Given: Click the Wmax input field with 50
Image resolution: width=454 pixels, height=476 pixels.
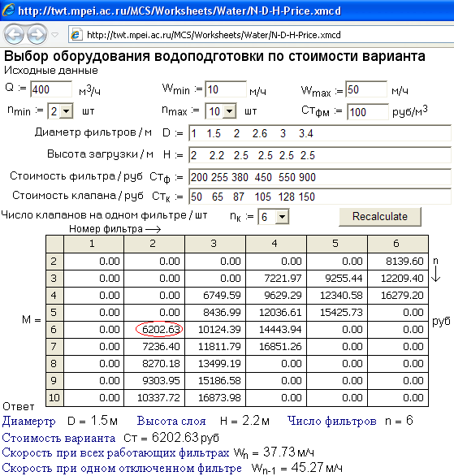Looking at the screenshot, I should [366, 89].
